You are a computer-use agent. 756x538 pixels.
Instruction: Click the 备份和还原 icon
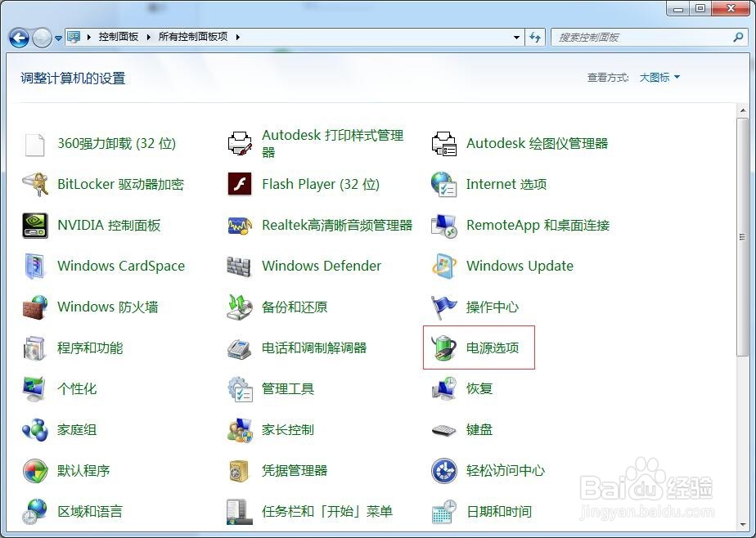click(240, 307)
